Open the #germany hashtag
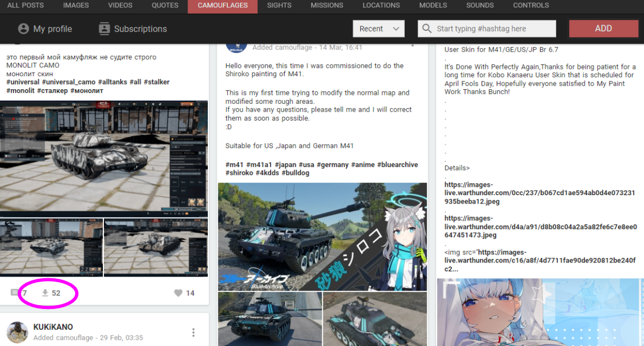The height and width of the screenshot is (346, 644). 333,164
